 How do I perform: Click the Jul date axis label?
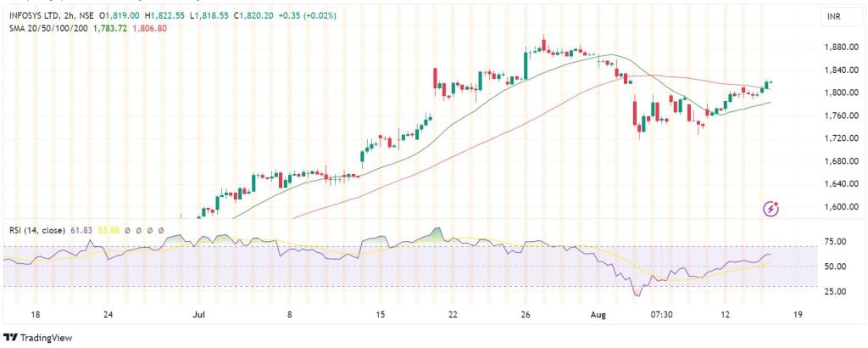pos(199,315)
